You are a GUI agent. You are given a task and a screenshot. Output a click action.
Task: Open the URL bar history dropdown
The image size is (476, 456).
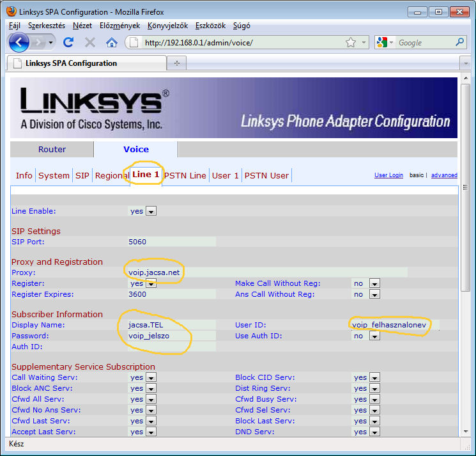point(364,43)
